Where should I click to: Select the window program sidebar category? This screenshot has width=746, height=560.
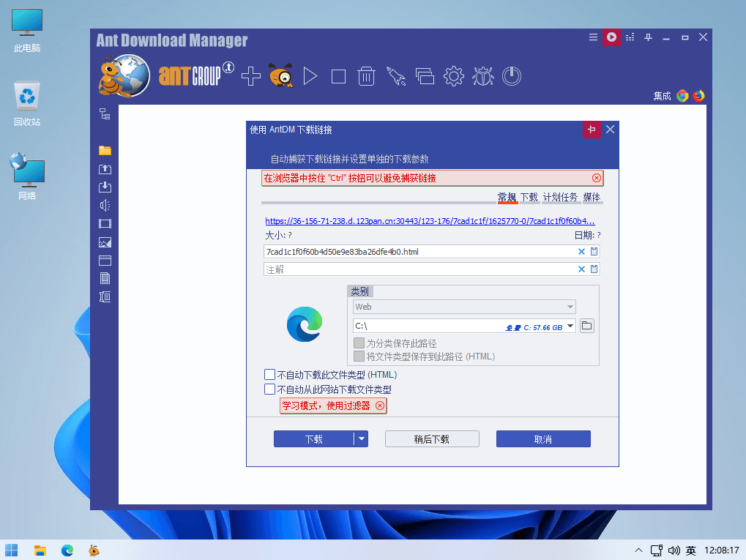point(105,261)
